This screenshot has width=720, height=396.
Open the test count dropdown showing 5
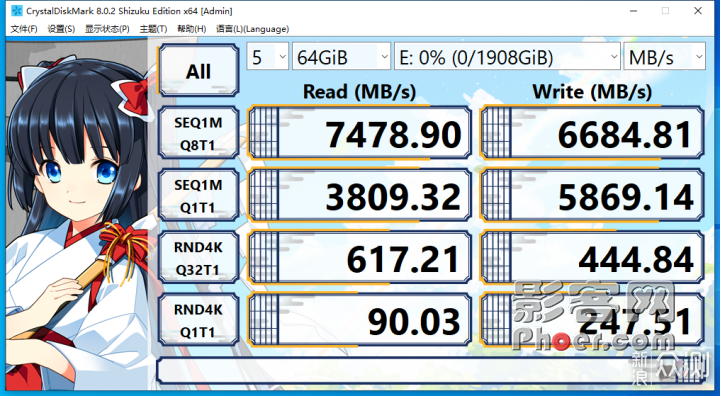click(x=268, y=57)
